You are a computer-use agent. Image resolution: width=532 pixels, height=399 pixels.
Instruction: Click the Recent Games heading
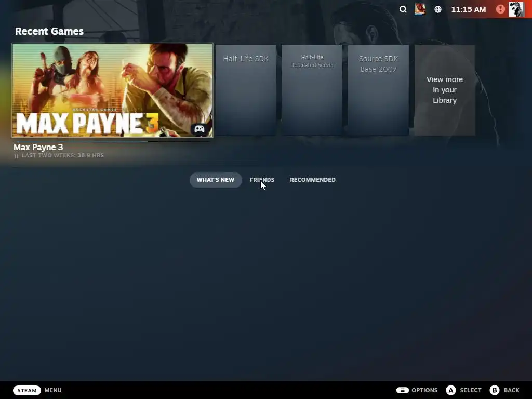point(49,31)
